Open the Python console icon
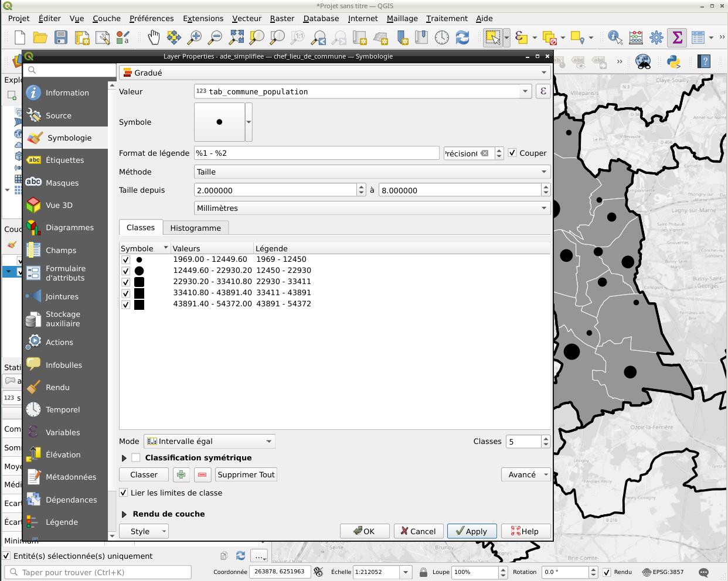Screen dimensions: 728x581 pos(673,61)
